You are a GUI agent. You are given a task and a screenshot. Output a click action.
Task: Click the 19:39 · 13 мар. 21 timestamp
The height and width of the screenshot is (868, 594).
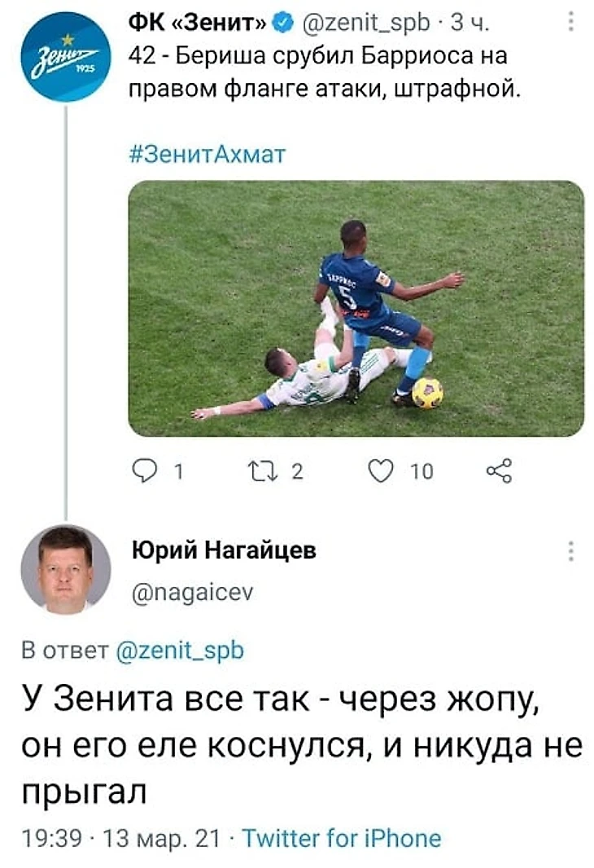(x=119, y=838)
